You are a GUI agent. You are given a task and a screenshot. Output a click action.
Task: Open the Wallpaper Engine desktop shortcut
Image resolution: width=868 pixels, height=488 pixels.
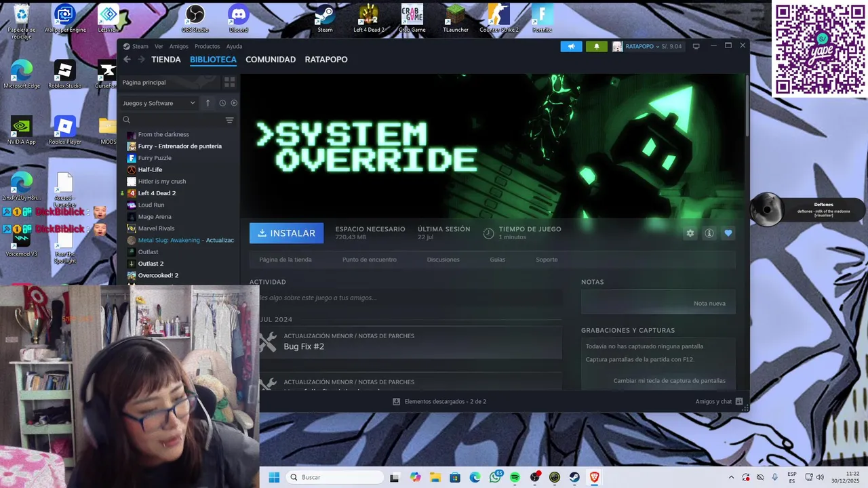pos(65,18)
